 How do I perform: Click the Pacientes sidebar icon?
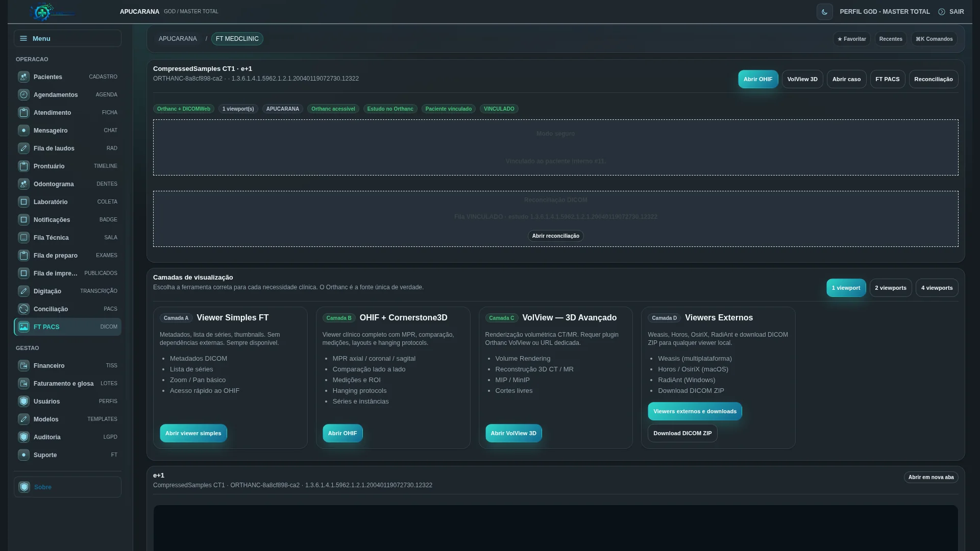[x=23, y=77]
